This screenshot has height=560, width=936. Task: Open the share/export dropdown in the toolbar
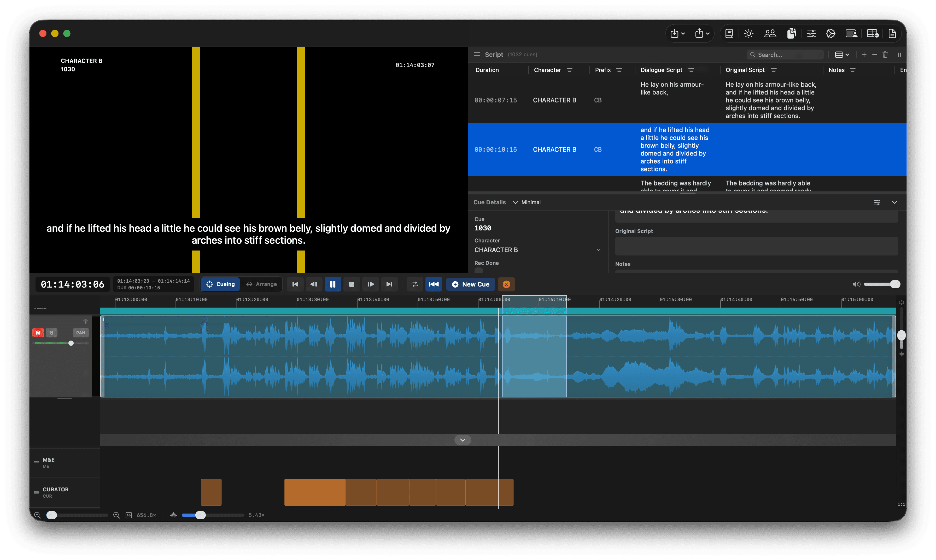702,34
